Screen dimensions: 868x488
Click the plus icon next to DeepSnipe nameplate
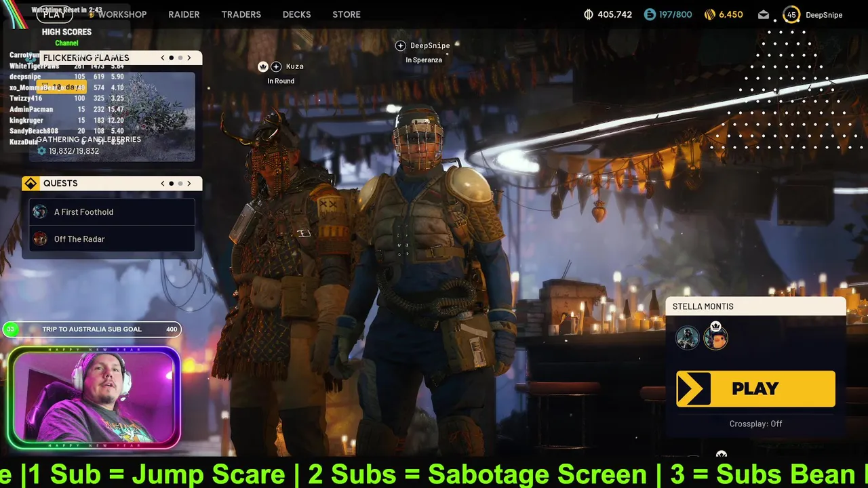(x=400, y=45)
